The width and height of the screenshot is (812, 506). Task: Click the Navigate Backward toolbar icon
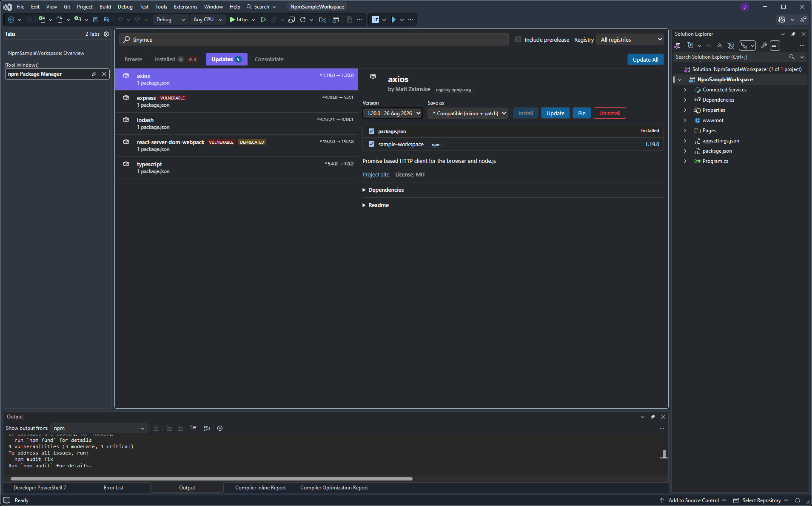(x=11, y=20)
